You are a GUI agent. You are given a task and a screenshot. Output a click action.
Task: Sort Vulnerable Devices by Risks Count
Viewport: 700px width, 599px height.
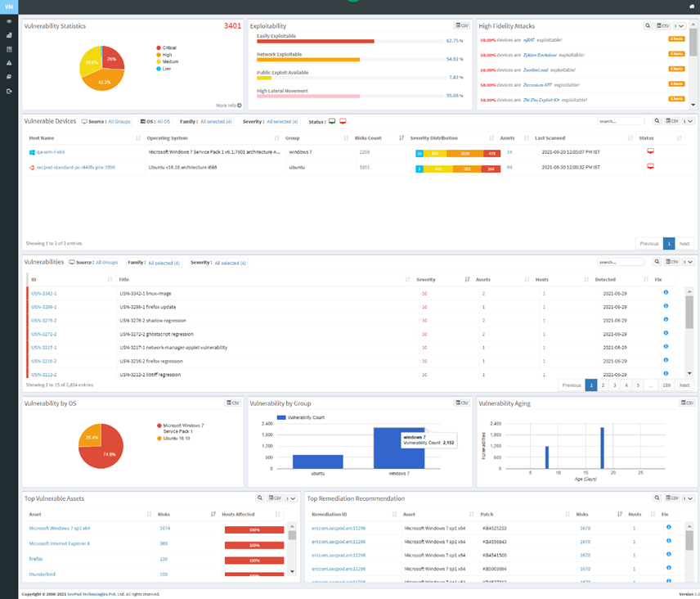379,138
